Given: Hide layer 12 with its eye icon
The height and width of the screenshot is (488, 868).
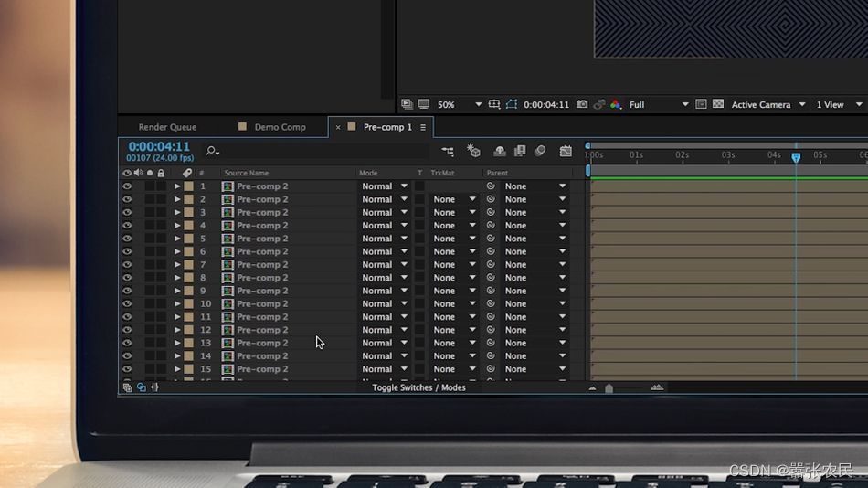Looking at the screenshot, I should coord(127,330).
